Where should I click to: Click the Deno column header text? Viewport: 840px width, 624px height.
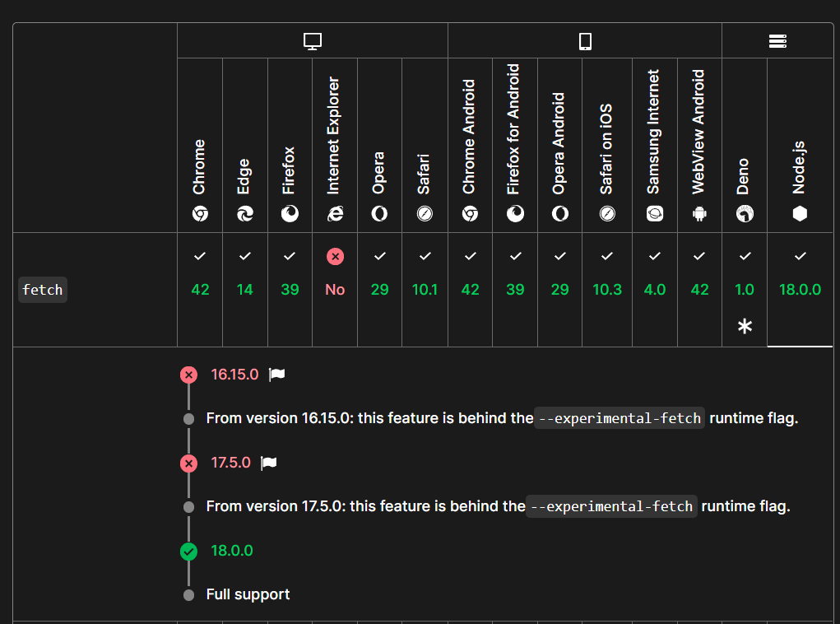point(742,176)
